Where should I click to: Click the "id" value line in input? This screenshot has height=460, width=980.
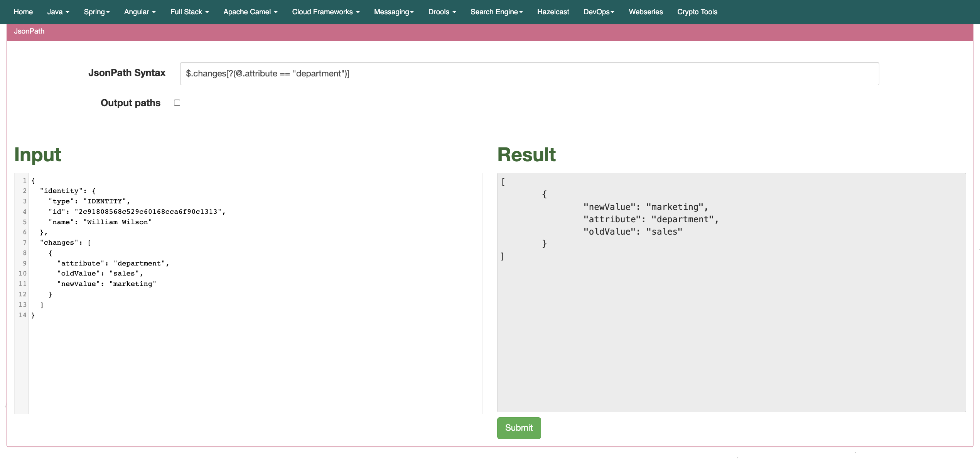[x=137, y=212]
